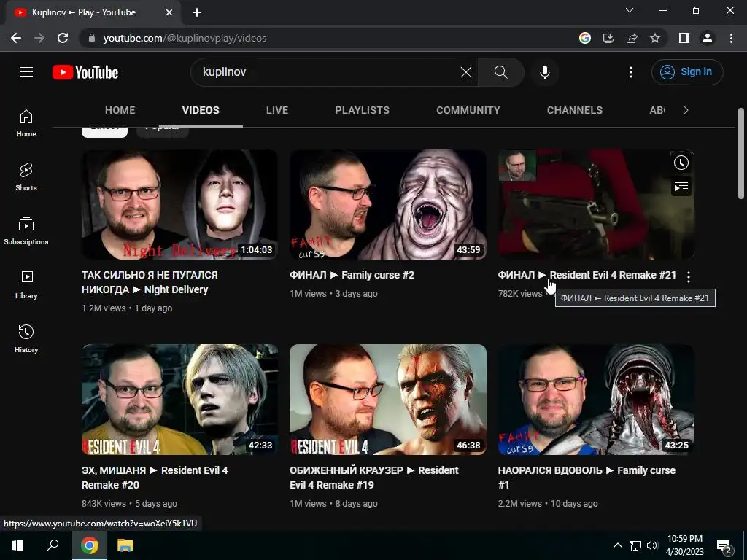Open Library in the sidebar
The width and height of the screenshot is (747, 560).
(26, 285)
